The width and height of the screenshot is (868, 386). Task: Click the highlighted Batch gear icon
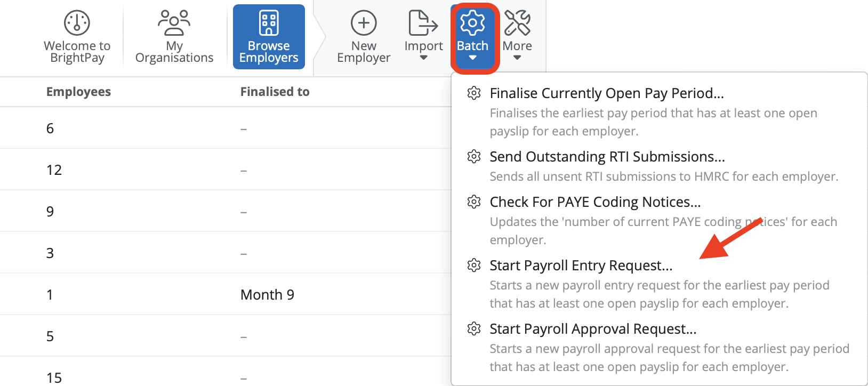coord(473,22)
